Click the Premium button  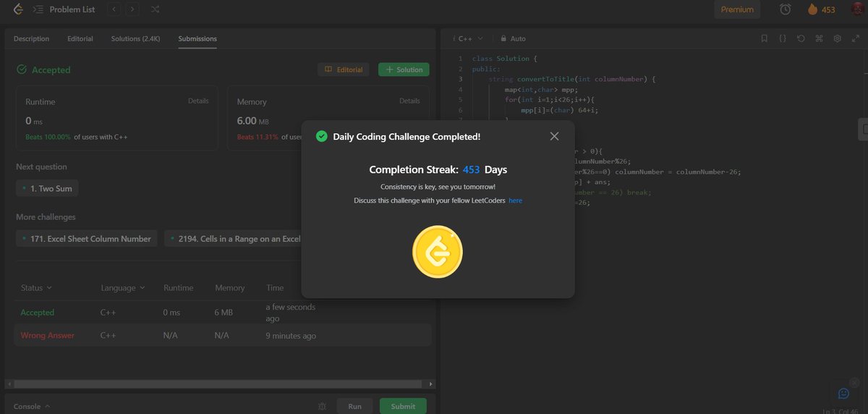[737, 9]
